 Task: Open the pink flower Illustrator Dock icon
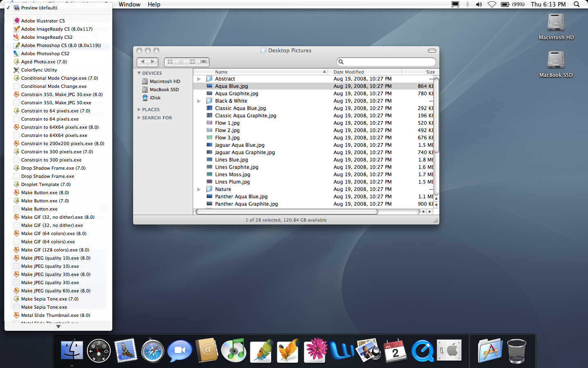coord(315,350)
